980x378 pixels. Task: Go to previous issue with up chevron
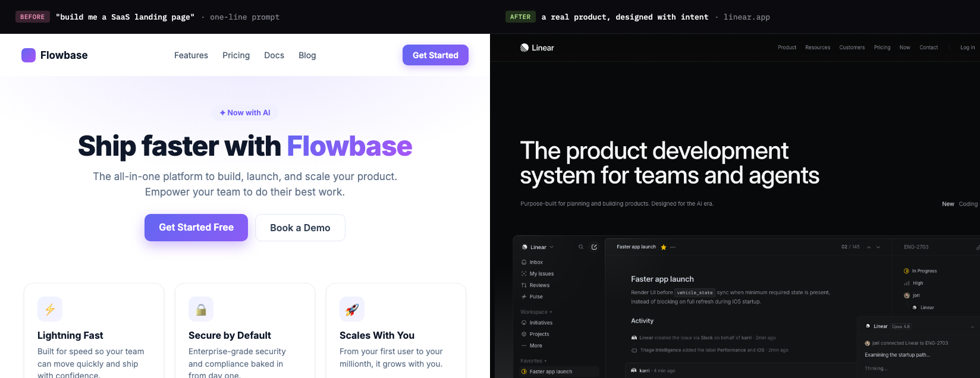pos(869,247)
